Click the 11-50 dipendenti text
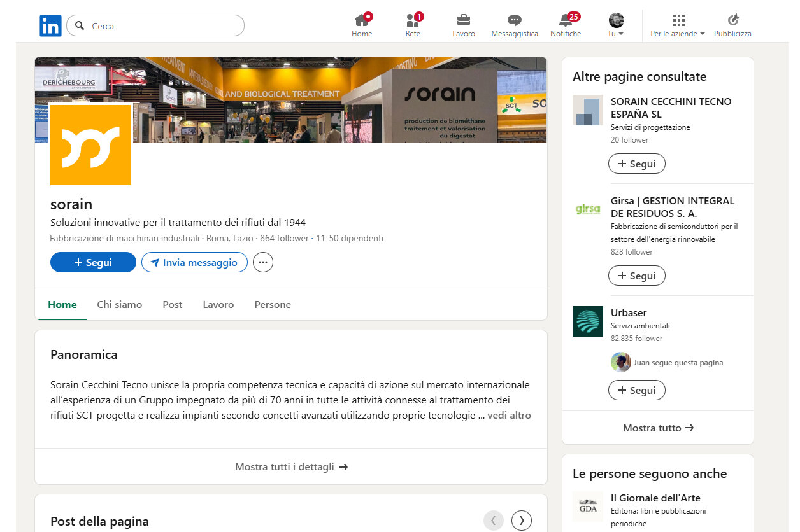Screen dimensions: 800x532 [x=350, y=238]
